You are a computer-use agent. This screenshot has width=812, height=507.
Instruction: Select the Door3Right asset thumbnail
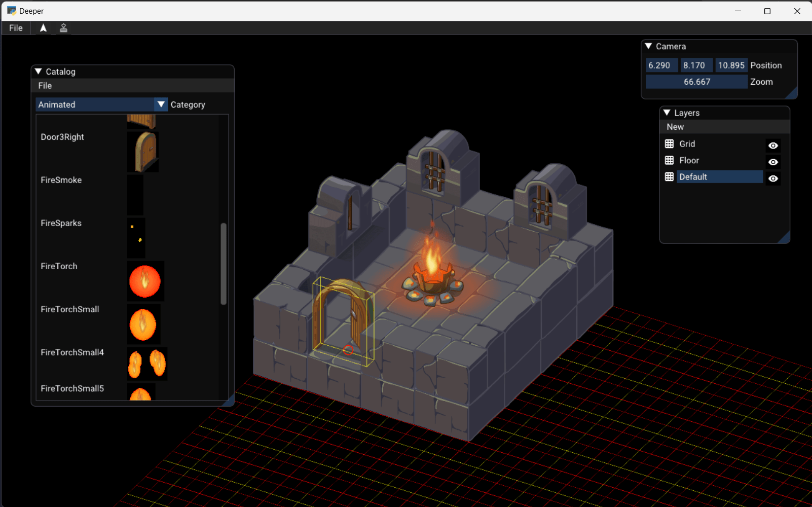point(142,151)
